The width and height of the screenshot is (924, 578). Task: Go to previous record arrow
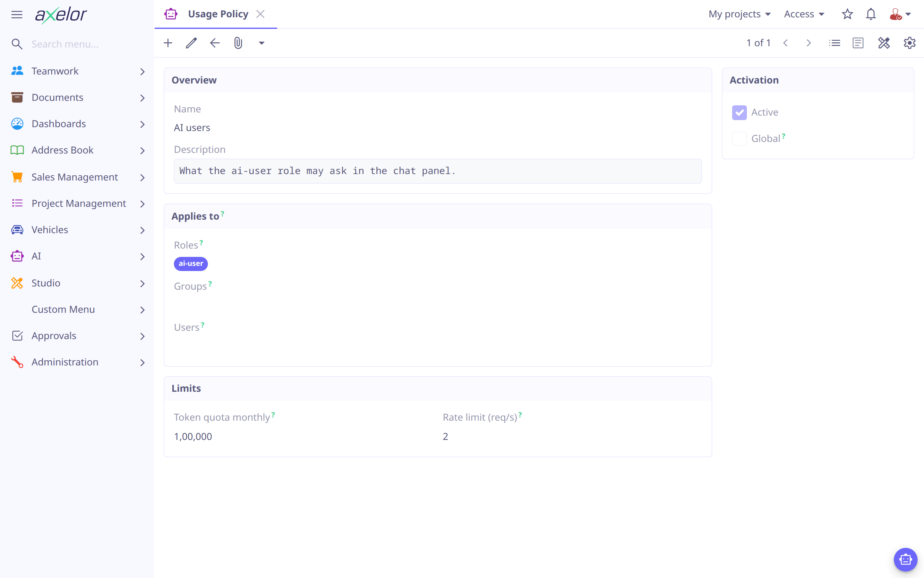coord(785,43)
